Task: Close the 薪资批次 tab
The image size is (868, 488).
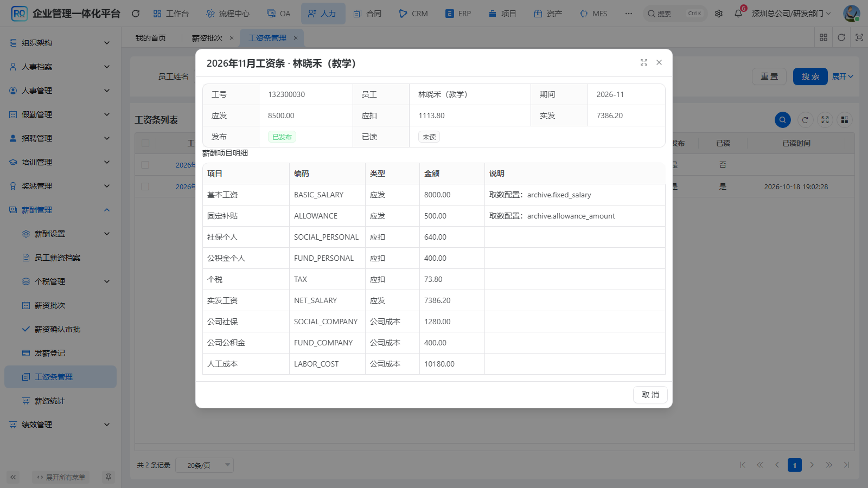Action: click(232, 38)
